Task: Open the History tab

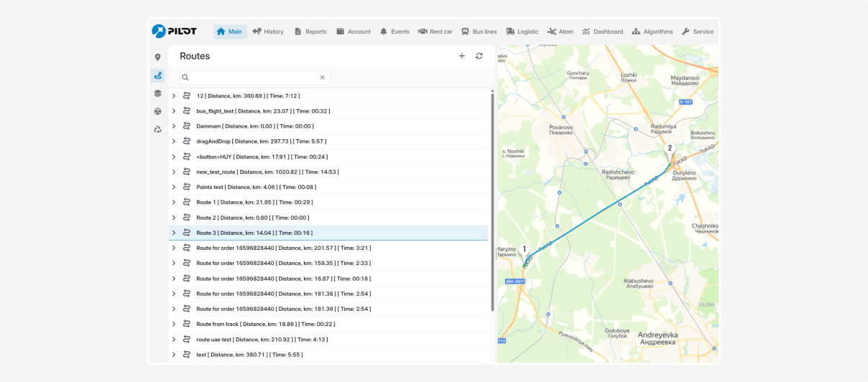Action: pos(267,32)
